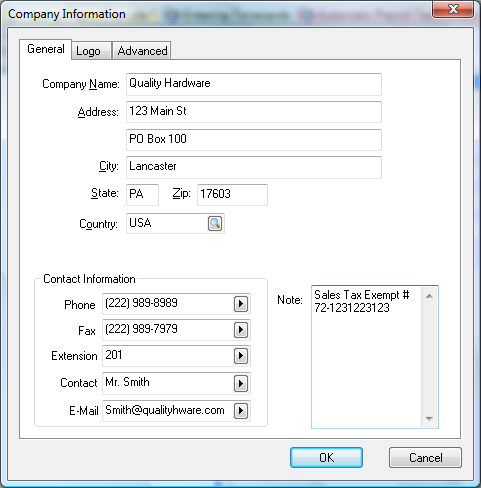This screenshot has width=481, height=488.
Task: Click the arrow button beside Fax field
Action: (241, 330)
